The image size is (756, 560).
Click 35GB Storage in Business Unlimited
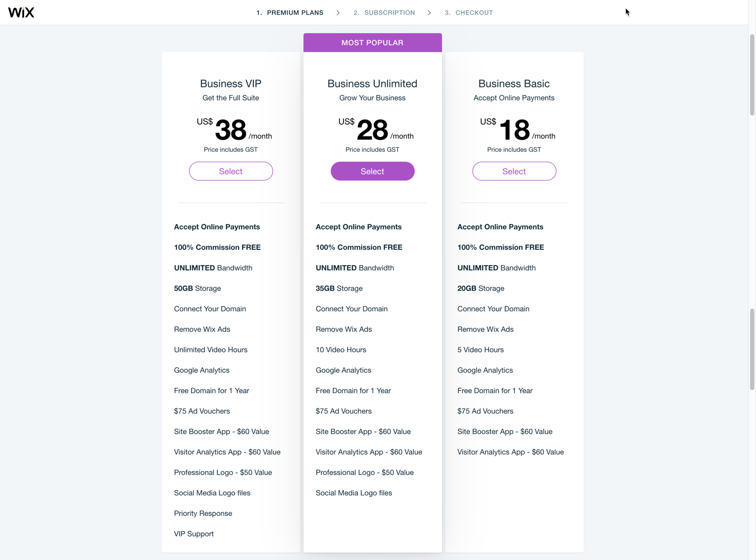pos(339,288)
